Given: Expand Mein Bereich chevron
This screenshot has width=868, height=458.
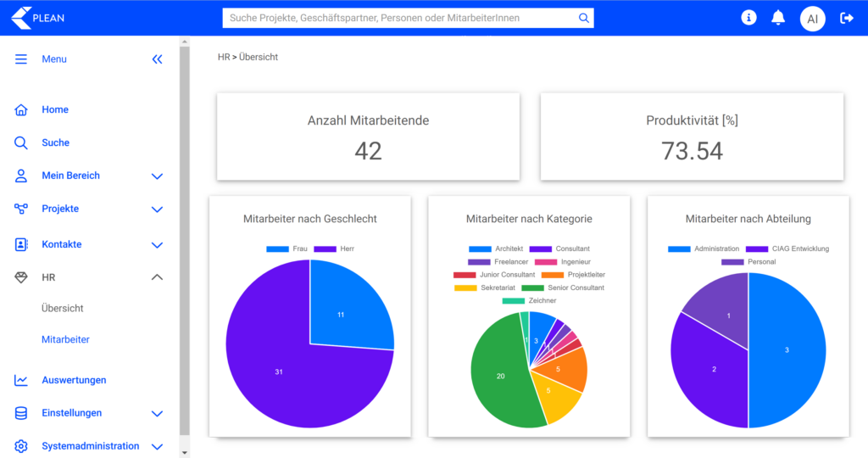Looking at the screenshot, I should pyautogui.click(x=157, y=176).
